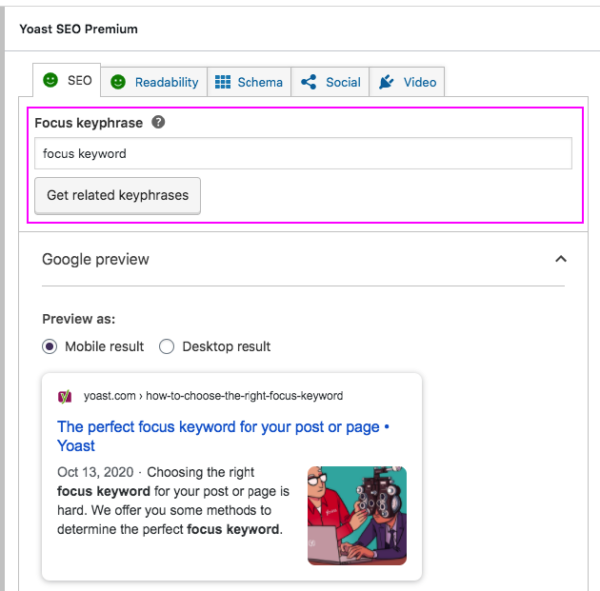Collapse the Google preview chevron
This screenshot has height=591, width=600.
pos(561,259)
